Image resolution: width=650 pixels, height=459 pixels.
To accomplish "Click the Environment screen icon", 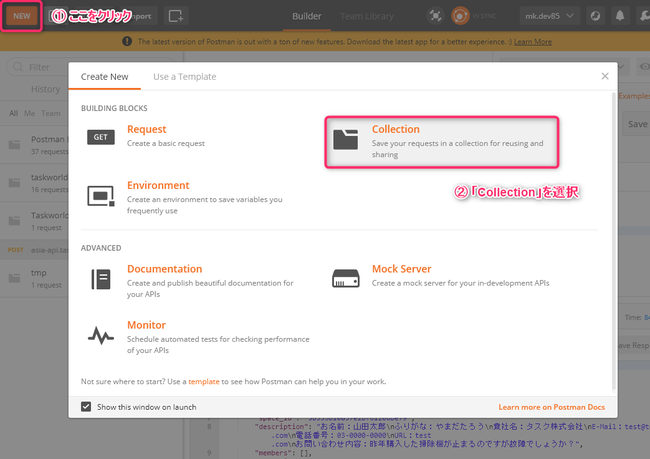I will click(x=101, y=196).
